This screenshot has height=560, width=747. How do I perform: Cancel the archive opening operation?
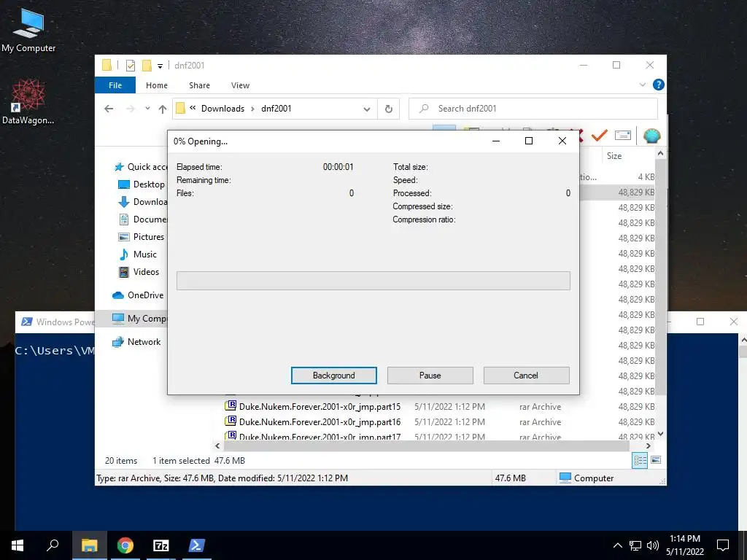click(x=526, y=376)
